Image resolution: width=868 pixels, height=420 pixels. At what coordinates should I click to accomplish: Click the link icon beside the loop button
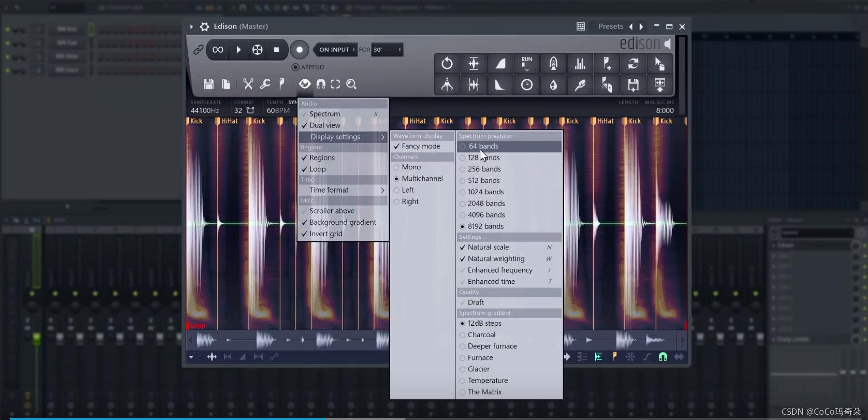click(x=198, y=49)
